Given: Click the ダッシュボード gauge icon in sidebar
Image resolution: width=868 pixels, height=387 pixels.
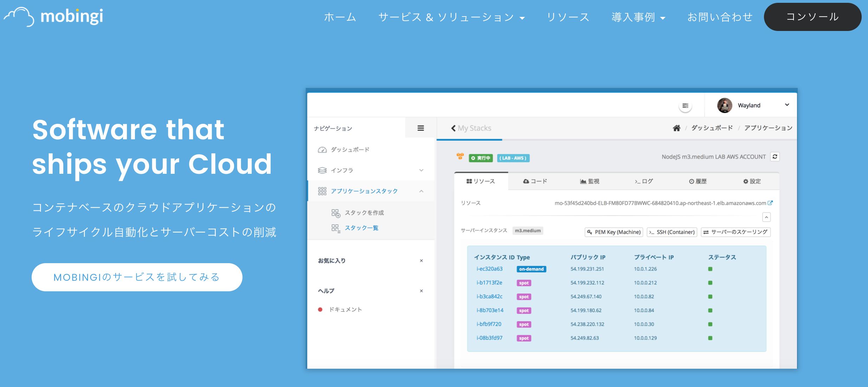Looking at the screenshot, I should 322,150.
